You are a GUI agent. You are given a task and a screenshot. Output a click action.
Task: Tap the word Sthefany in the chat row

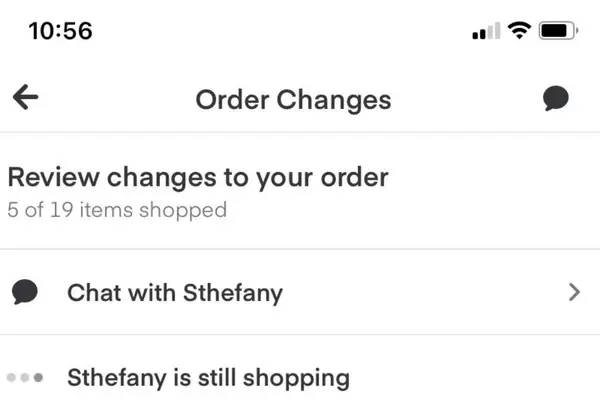point(231,293)
